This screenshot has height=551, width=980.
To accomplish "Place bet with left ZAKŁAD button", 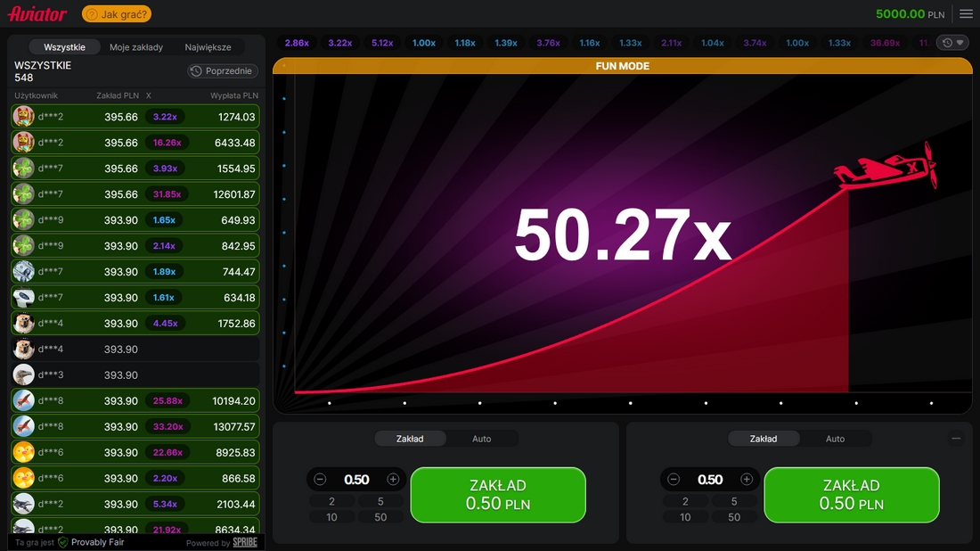I will coord(498,495).
